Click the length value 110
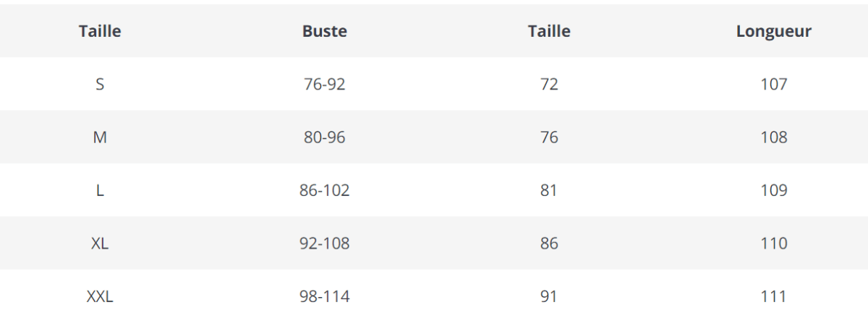 coord(773,244)
